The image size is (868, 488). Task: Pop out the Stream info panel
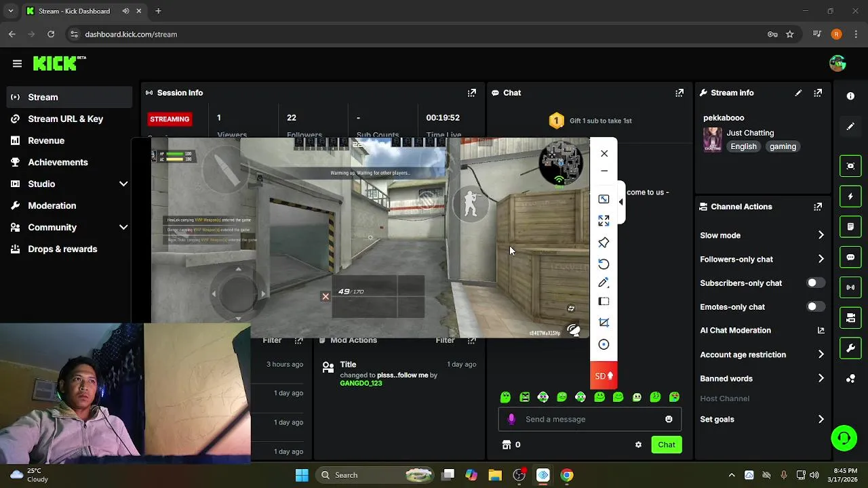(x=818, y=93)
